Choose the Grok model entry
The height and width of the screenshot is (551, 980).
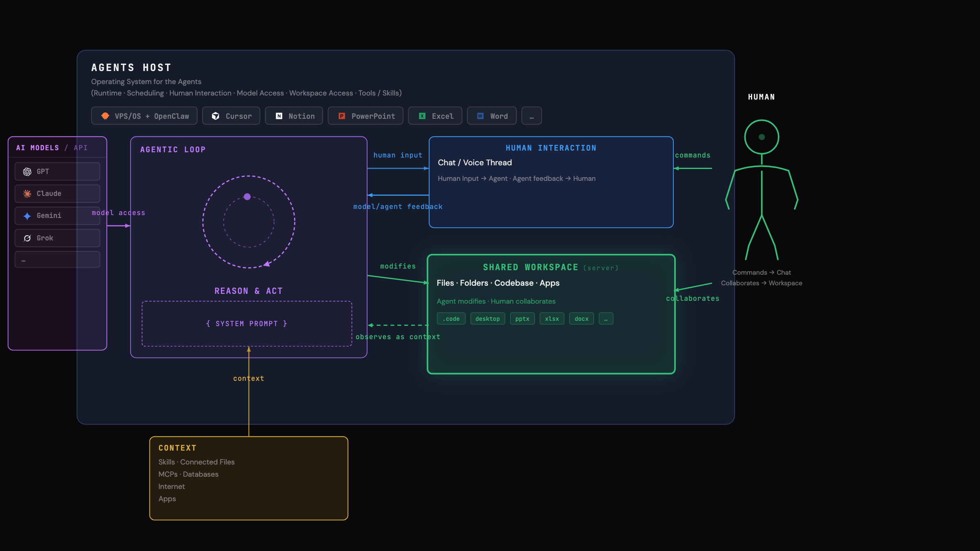point(58,238)
